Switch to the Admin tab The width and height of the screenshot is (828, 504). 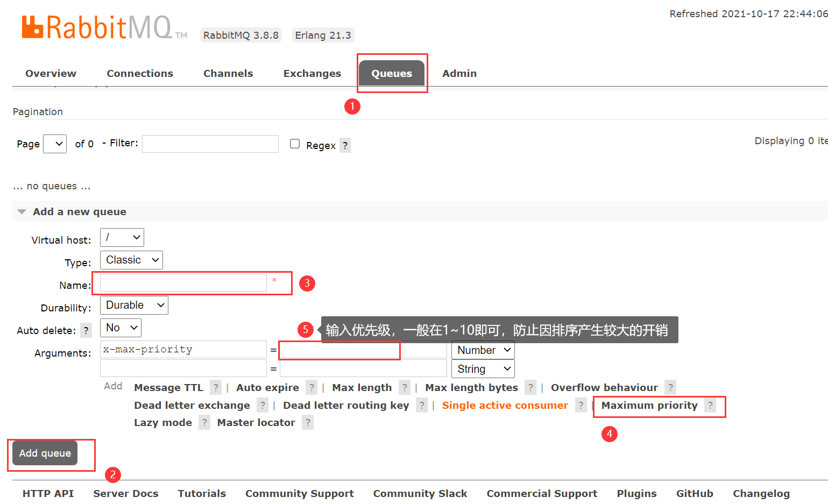pyautogui.click(x=459, y=73)
